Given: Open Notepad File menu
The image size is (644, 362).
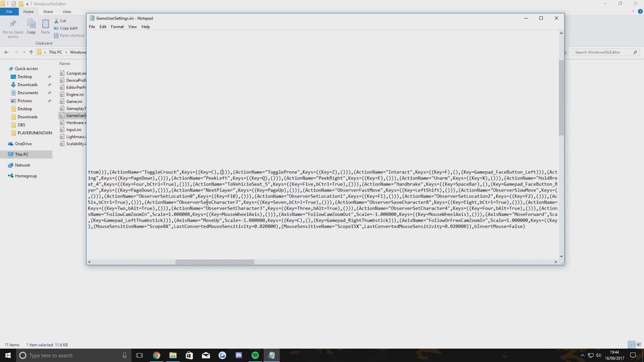Looking at the screenshot, I should 92,27.
